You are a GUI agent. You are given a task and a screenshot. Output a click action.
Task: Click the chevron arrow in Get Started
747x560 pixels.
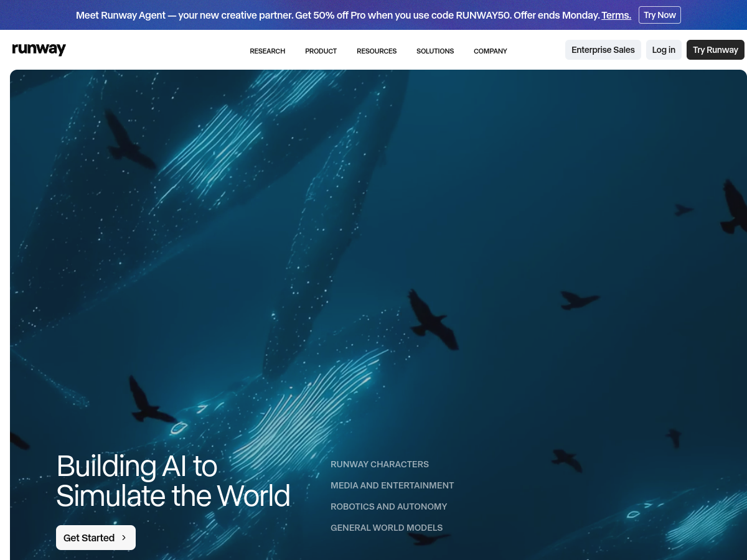point(124,538)
